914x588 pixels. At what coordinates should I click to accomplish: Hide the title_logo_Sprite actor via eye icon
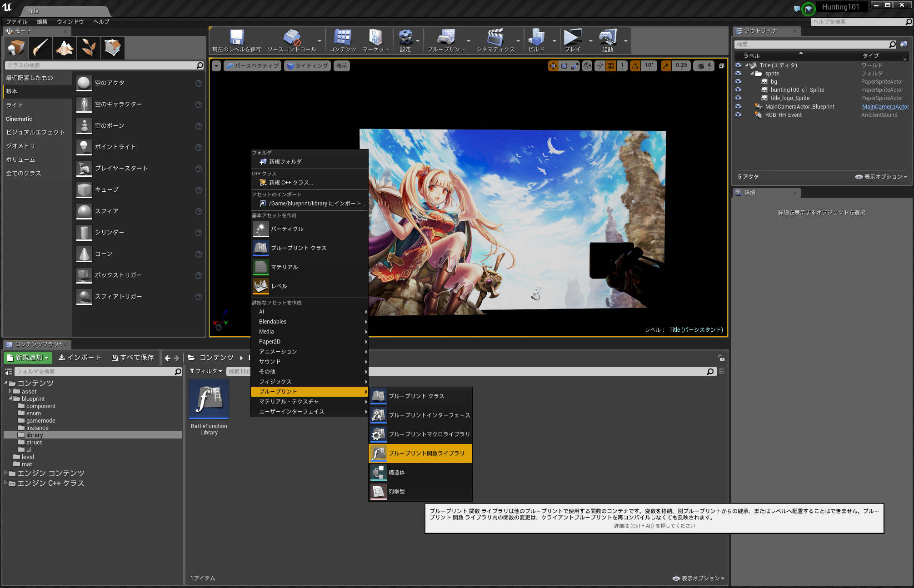pyautogui.click(x=738, y=98)
